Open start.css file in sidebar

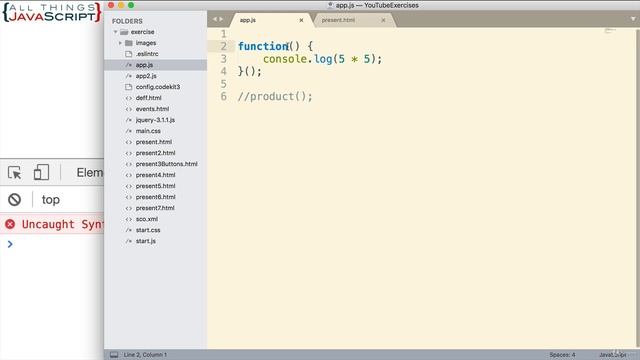148,230
